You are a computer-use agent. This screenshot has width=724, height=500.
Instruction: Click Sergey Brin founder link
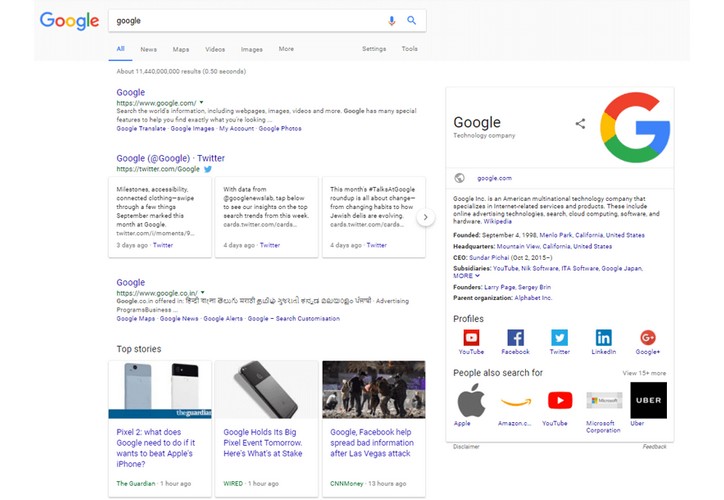pyautogui.click(x=534, y=287)
